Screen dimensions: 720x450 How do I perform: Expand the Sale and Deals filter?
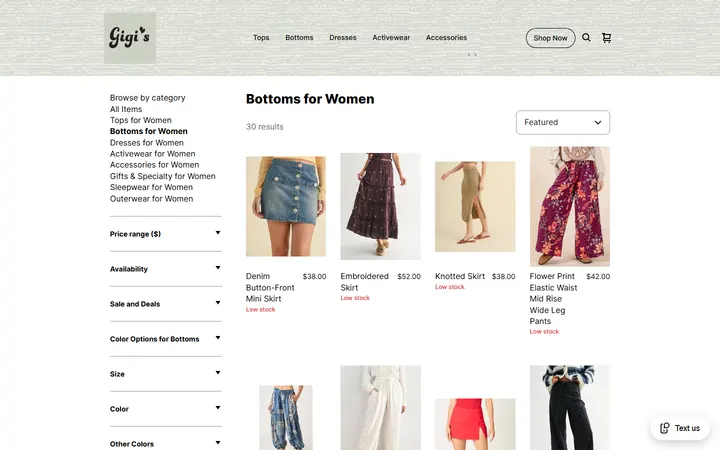point(165,304)
